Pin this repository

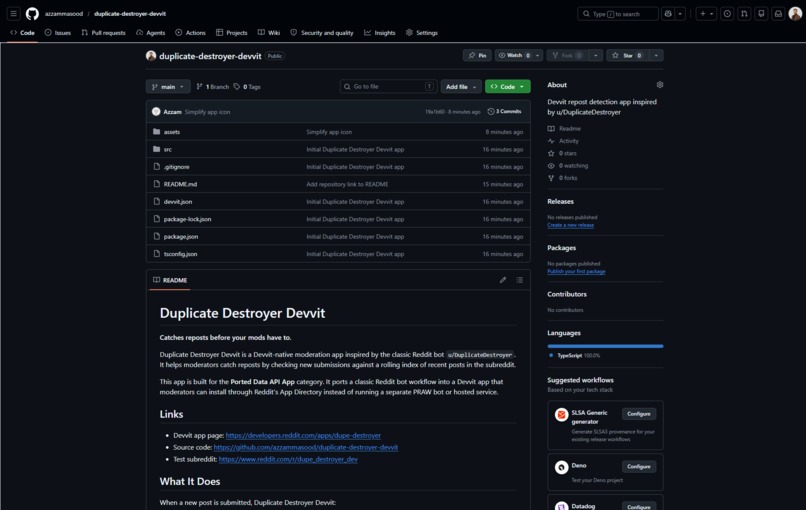478,56
